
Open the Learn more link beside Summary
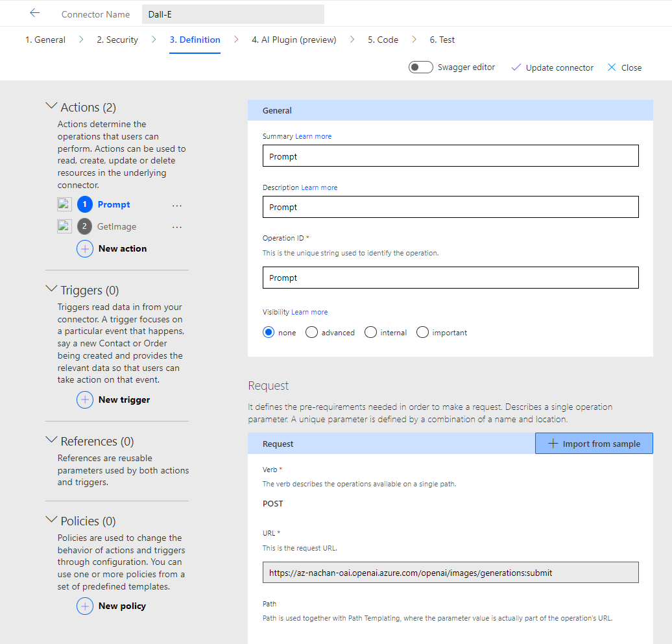tap(313, 136)
